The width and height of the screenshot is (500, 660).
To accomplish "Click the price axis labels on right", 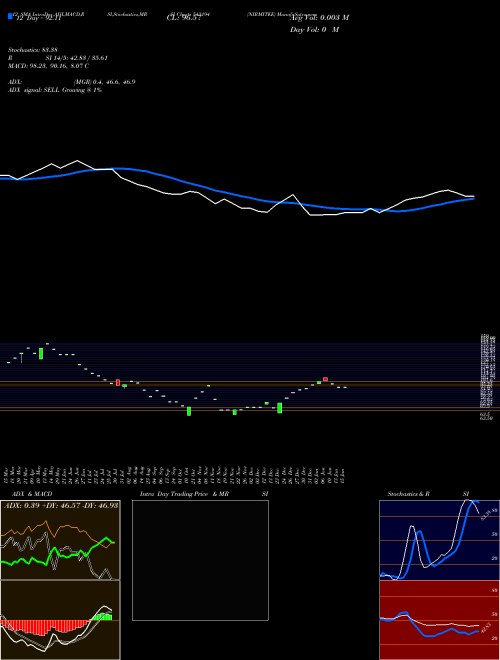I will (487, 377).
